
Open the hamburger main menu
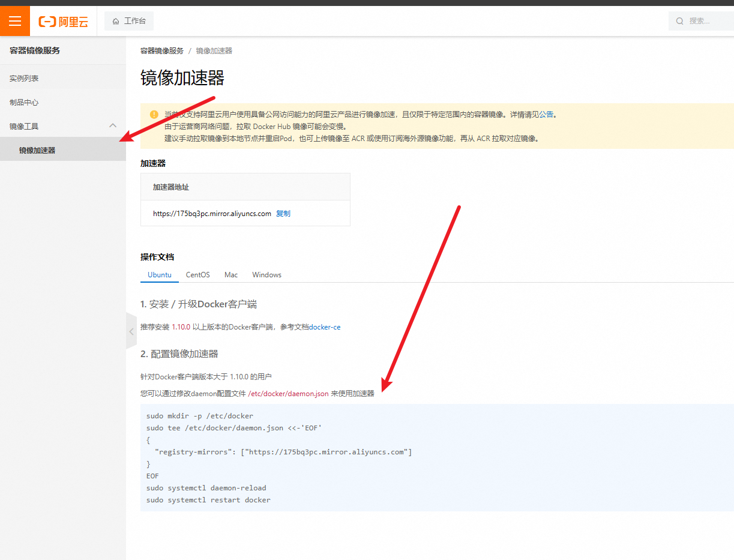[15, 21]
